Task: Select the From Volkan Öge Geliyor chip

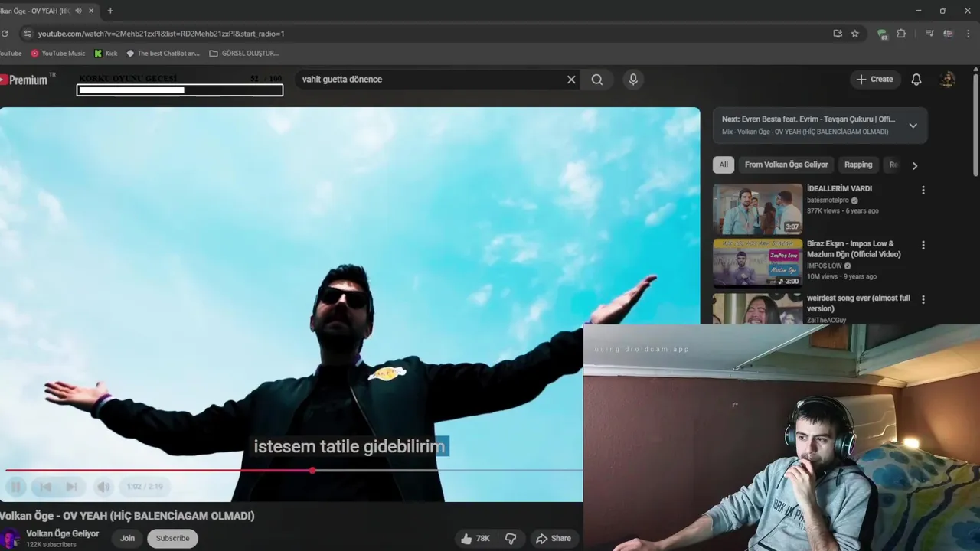Action: (x=786, y=165)
